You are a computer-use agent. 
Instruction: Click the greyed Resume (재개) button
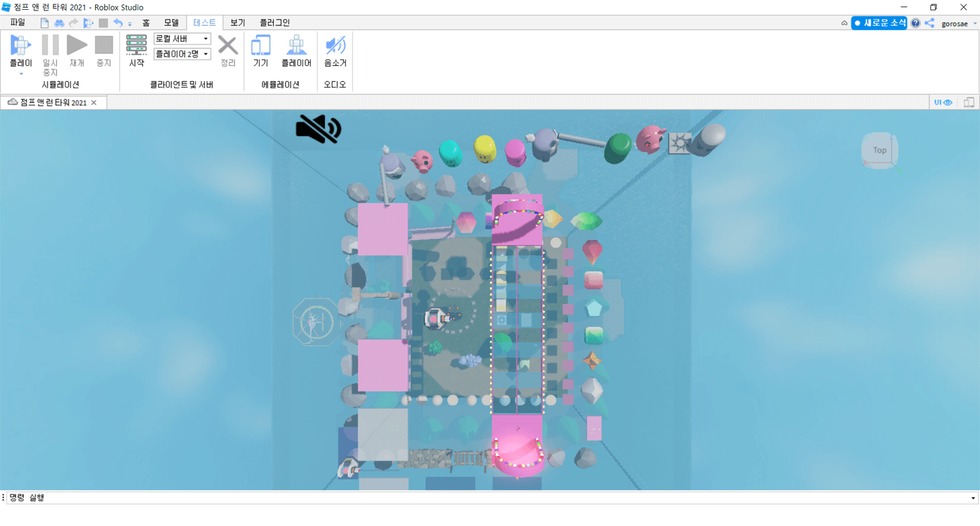77,50
